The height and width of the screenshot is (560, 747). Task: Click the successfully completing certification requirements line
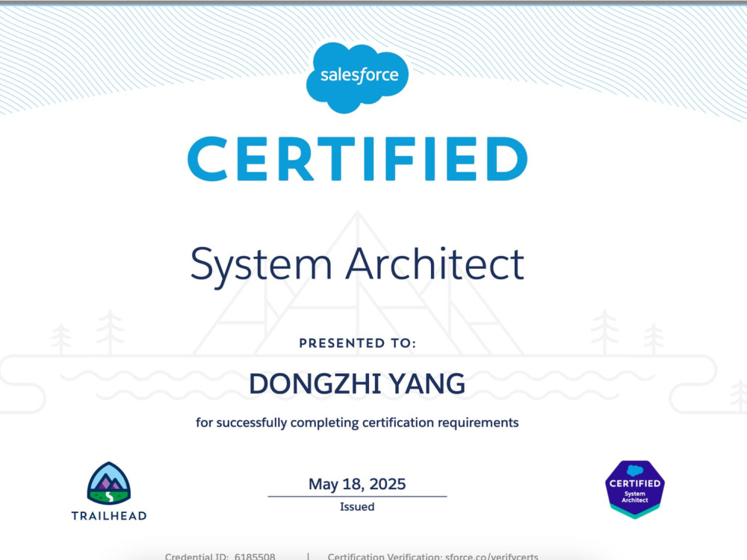click(x=357, y=423)
